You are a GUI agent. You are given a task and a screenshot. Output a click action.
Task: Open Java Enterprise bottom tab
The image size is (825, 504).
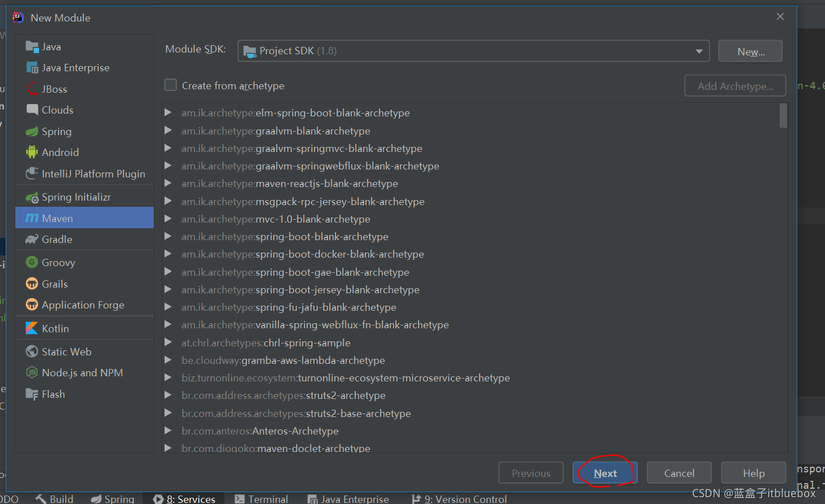tap(348, 499)
